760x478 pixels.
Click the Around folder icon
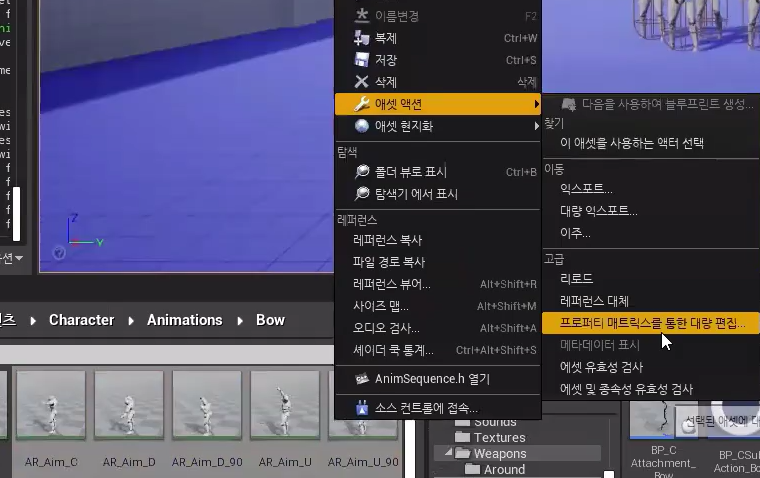coord(472,469)
